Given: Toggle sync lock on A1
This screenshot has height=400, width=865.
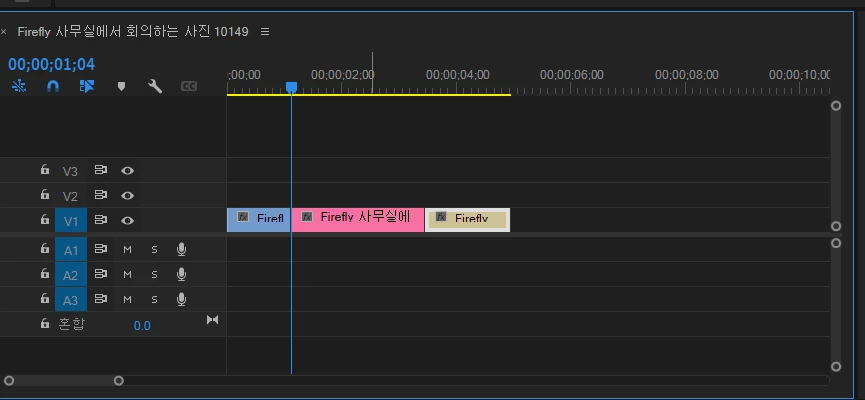Looking at the screenshot, I should tap(100, 249).
